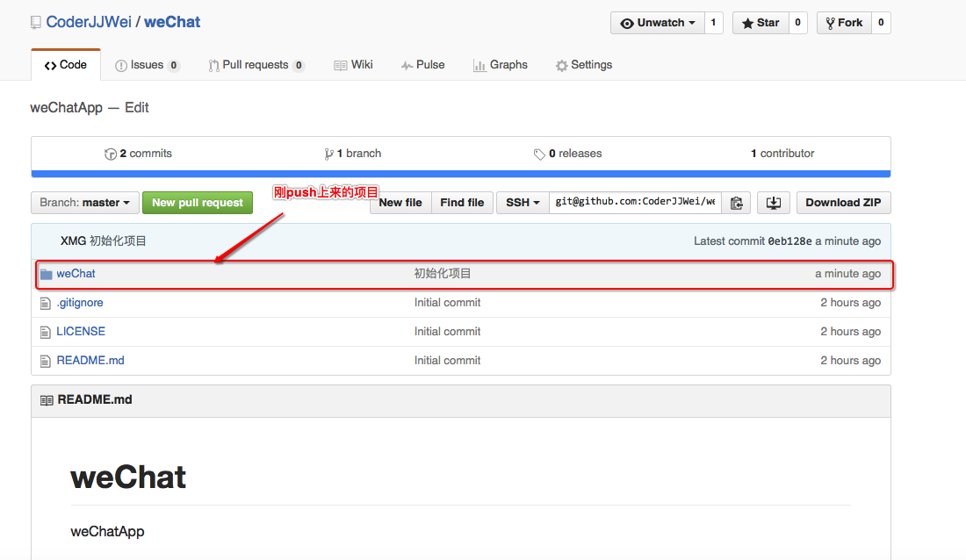Click 'a minute ago' on weChat row
Screen dimensions: 966x560
tap(847, 274)
